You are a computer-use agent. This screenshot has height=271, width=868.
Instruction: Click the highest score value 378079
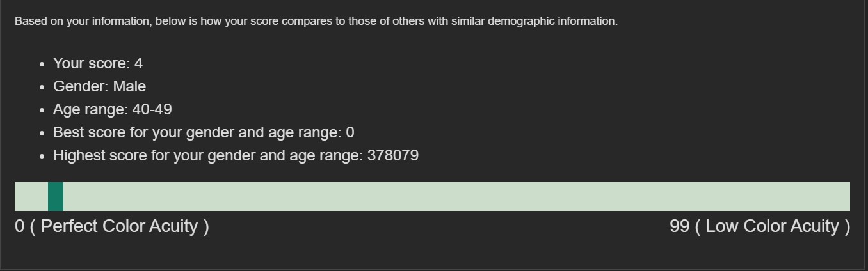393,155
